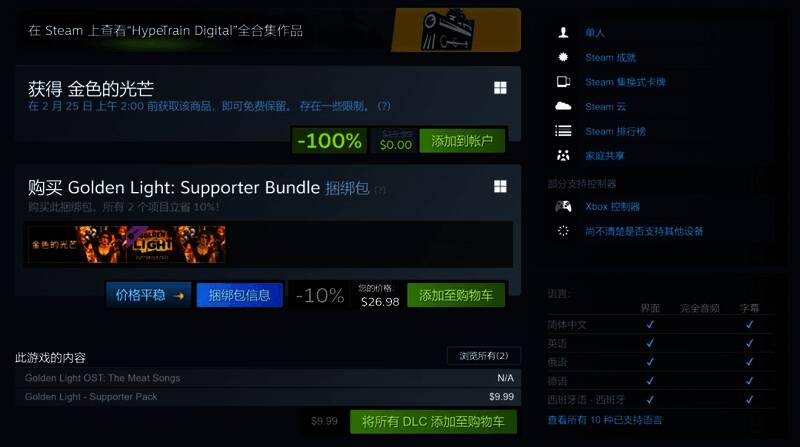The image size is (800, 447).
Task: Click the Xbox controller gamepad icon
Action: point(563,206)
